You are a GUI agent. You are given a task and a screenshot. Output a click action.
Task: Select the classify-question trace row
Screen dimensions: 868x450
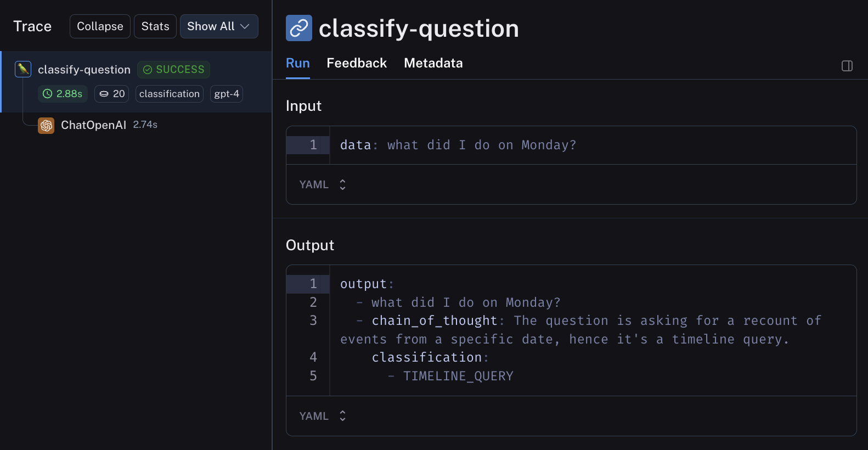84,70
